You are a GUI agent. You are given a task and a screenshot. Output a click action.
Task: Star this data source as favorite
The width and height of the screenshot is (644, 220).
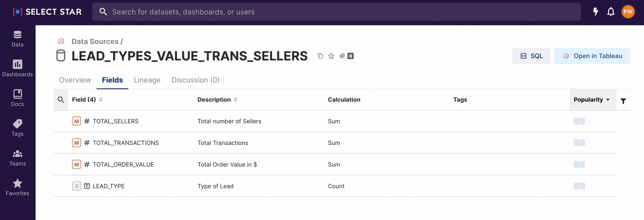coord(331,56)
